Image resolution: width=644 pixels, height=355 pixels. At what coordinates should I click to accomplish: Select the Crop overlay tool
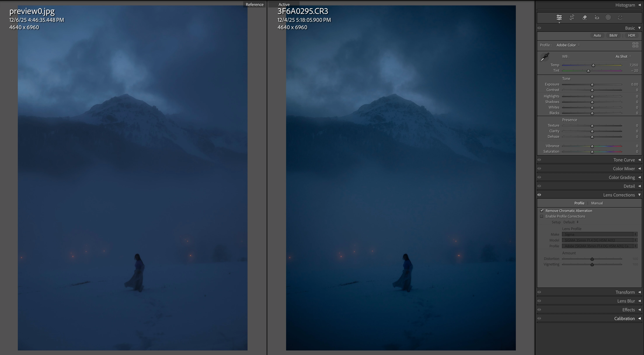point(572,18)
